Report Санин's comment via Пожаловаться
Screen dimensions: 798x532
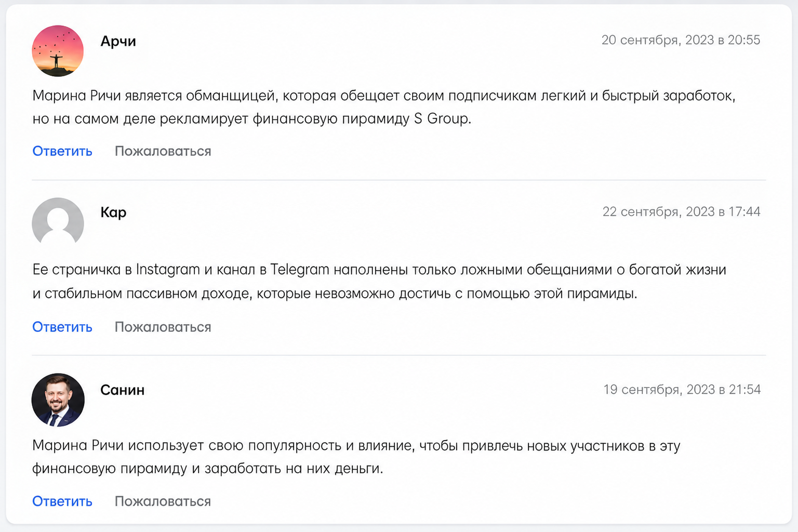[163, 501]
